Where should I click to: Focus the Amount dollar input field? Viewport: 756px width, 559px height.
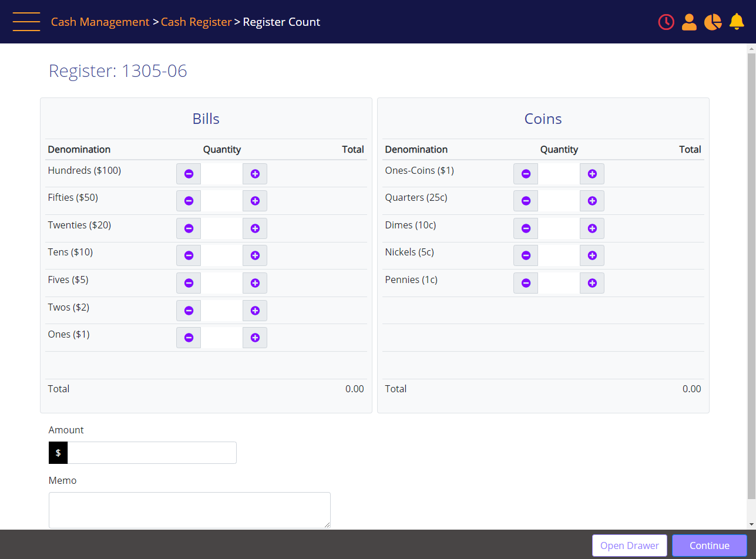point(152,453)
